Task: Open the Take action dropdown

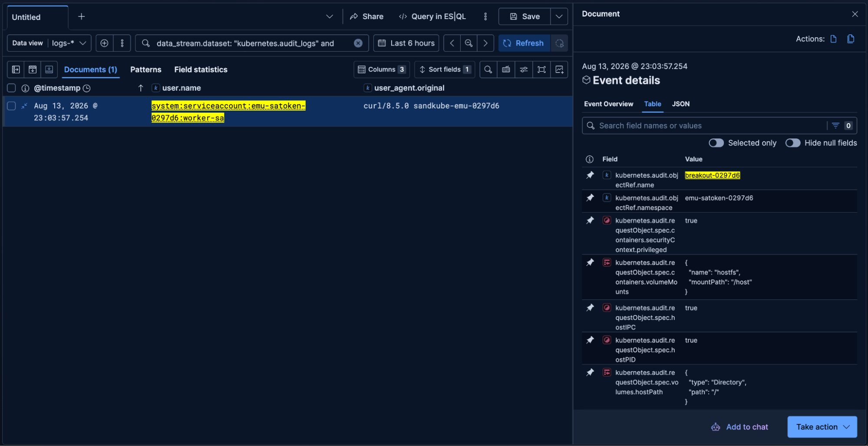Action: (x=822, y=427)
